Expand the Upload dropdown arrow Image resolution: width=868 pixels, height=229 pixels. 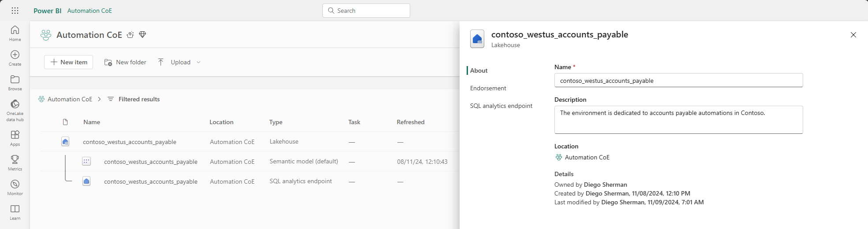[198, 63]
